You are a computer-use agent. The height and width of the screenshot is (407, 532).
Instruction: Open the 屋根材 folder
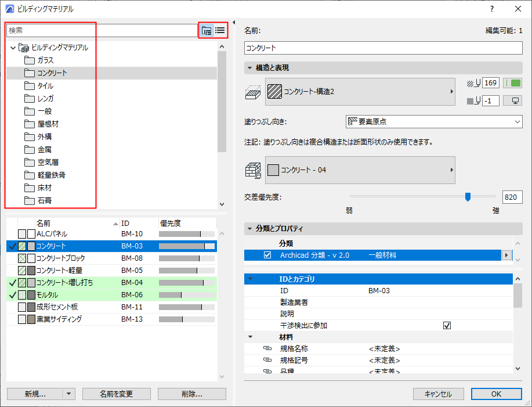pos(41,124)
